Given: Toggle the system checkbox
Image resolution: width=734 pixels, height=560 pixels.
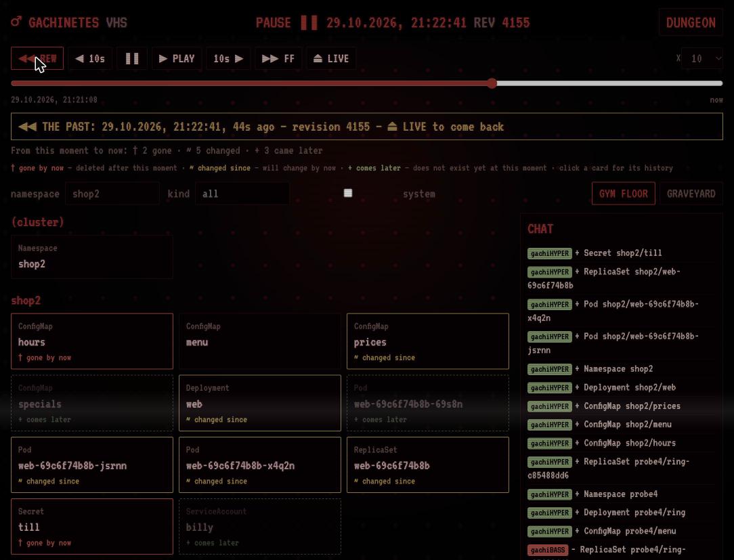Looking at the screenshot, I should (348, 193).
